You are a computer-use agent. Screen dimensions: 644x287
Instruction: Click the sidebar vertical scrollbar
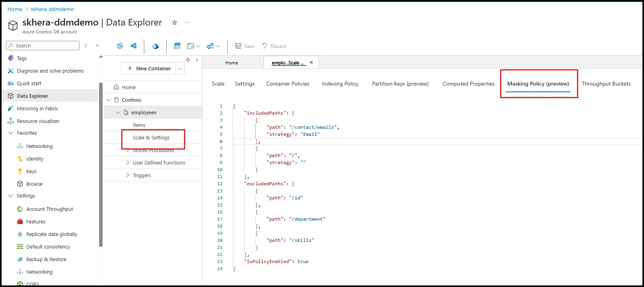[101, 165]
